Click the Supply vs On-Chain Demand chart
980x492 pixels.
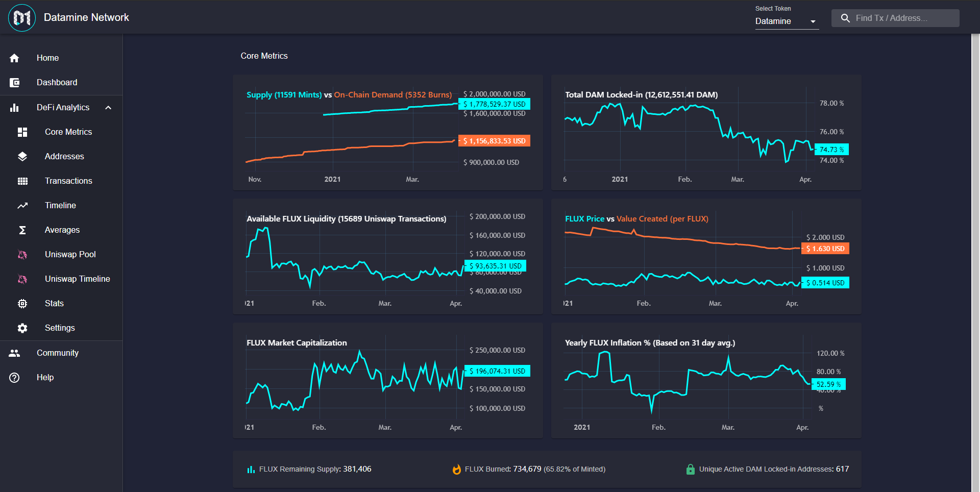[387, 133]
